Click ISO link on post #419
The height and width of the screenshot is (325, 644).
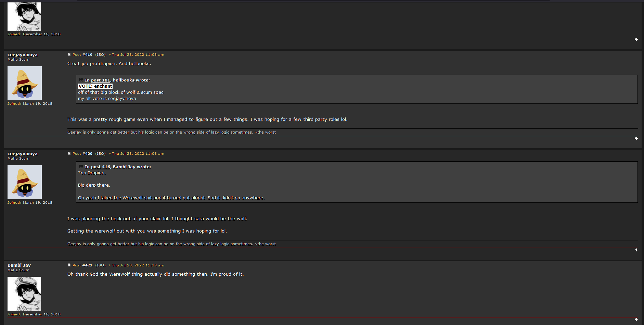click(x=100, y=54)
